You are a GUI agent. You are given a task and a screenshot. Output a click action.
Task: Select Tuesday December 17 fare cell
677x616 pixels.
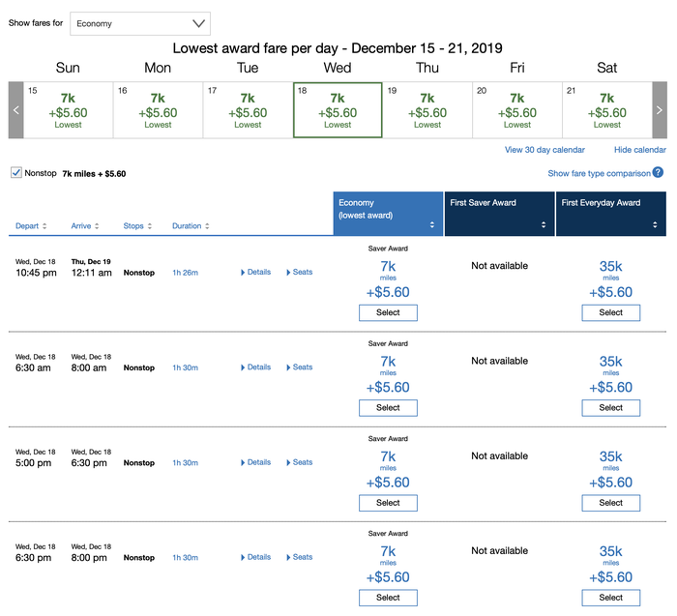pyautogui.click(x=248, y=110)
